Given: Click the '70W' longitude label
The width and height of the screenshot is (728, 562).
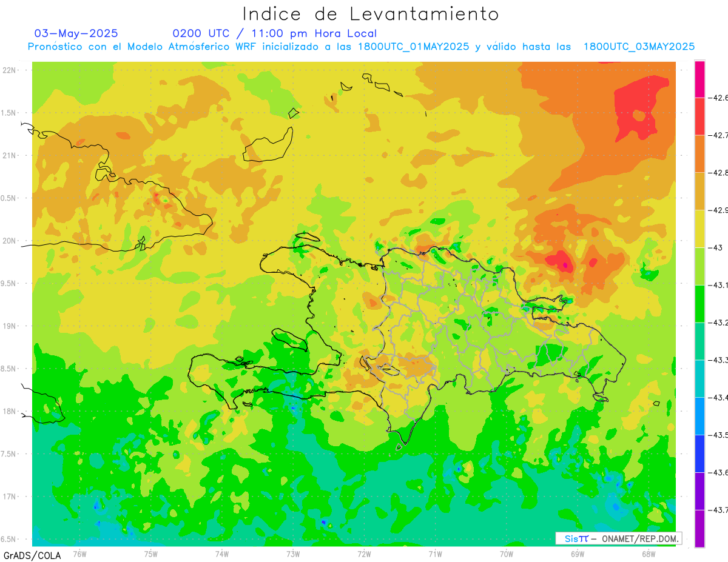Looking at the screenshot, I should (x=507, y=554).
